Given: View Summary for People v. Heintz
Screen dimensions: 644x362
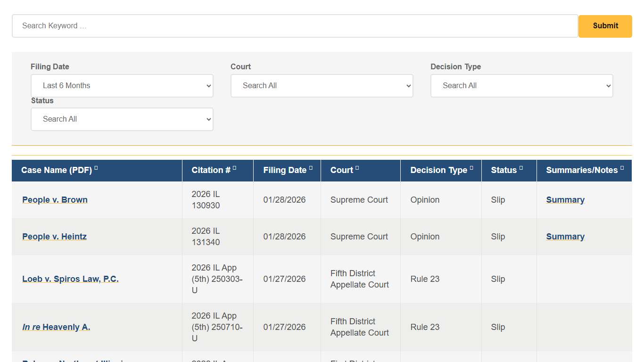Looking at the screenshot, I should 565,237.
